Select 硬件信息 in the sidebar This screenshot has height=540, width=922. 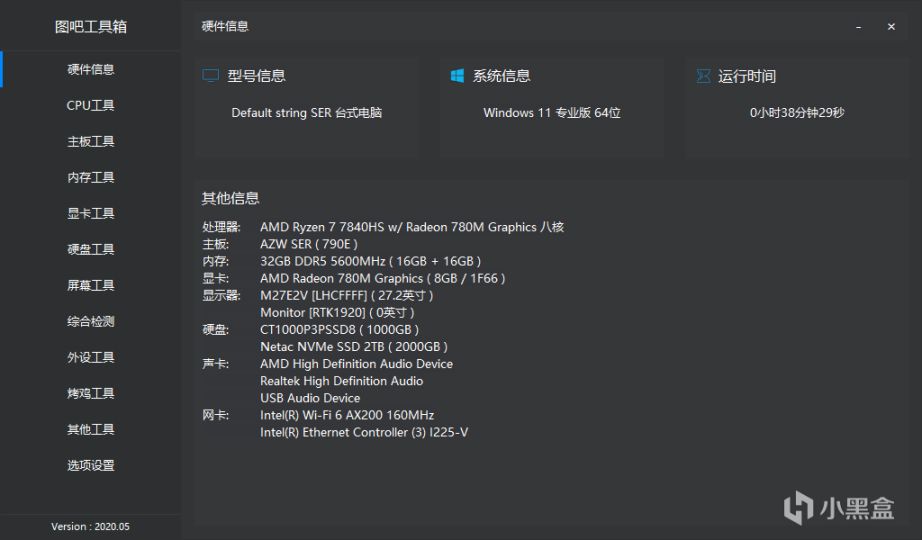[91, 69]
